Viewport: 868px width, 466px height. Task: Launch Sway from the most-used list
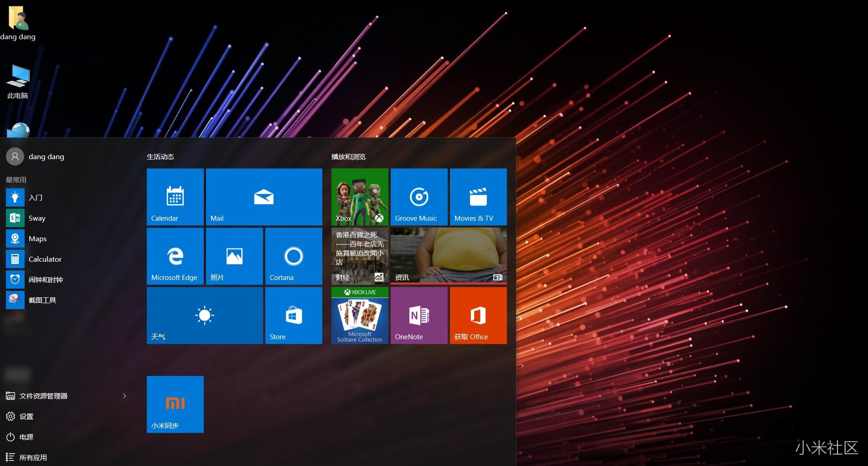[x=36, y=218]
